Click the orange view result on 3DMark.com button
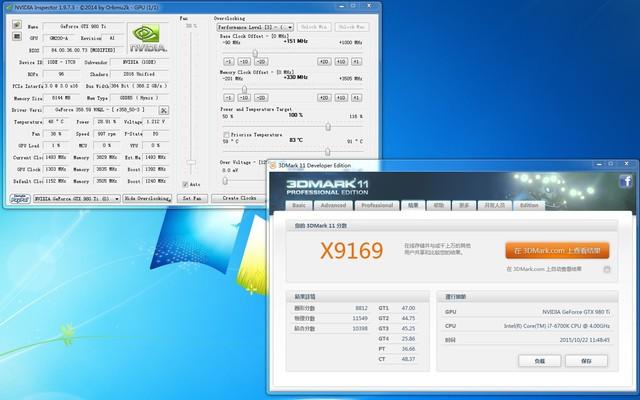Image resolution: width=640 pixels, height=400 pixels. [557, 251]
